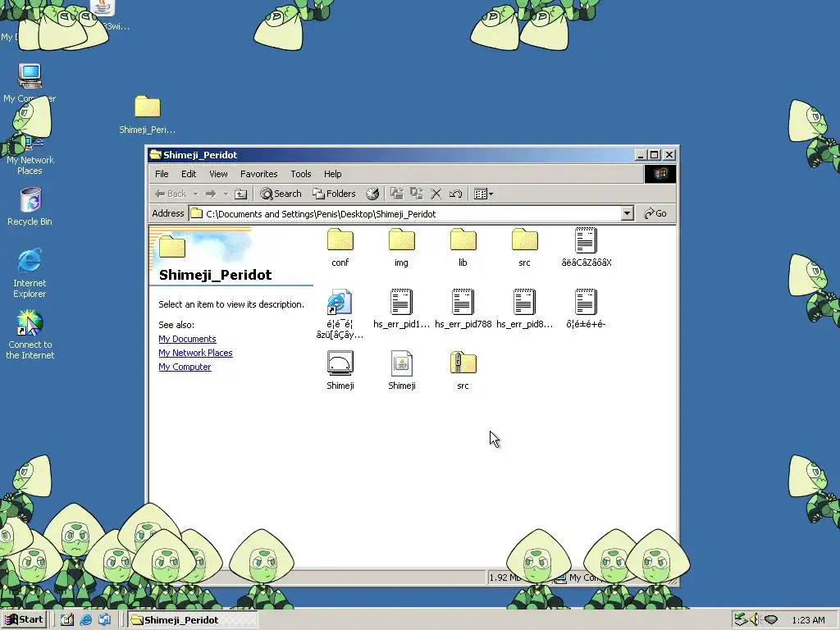
Task: Open the Tools menu
Action: 301,174
